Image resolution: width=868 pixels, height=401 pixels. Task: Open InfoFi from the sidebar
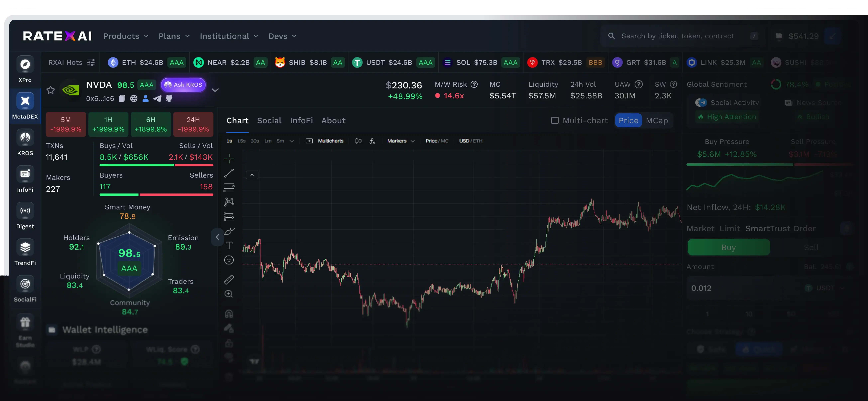tap(25, 179)
